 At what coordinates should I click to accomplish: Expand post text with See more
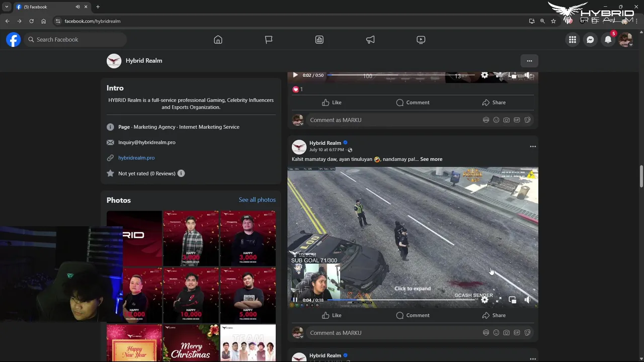click(431, 159)
